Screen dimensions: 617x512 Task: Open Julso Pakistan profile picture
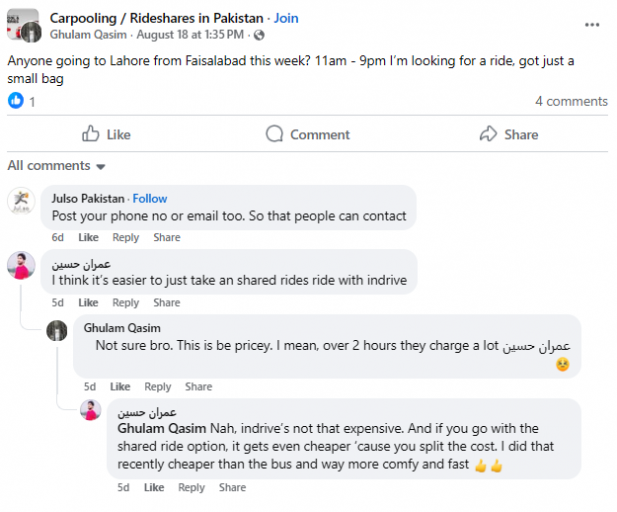(x=21, y=201)
